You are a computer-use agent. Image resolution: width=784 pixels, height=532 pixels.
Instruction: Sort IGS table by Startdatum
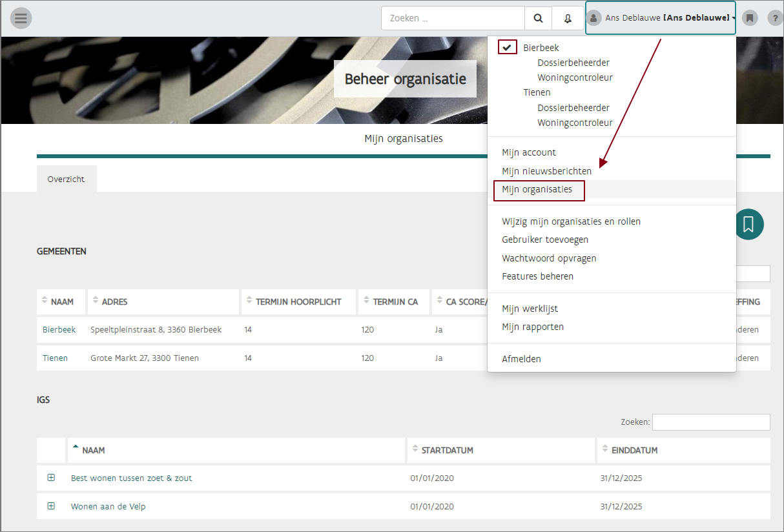[x=447, y=450]
